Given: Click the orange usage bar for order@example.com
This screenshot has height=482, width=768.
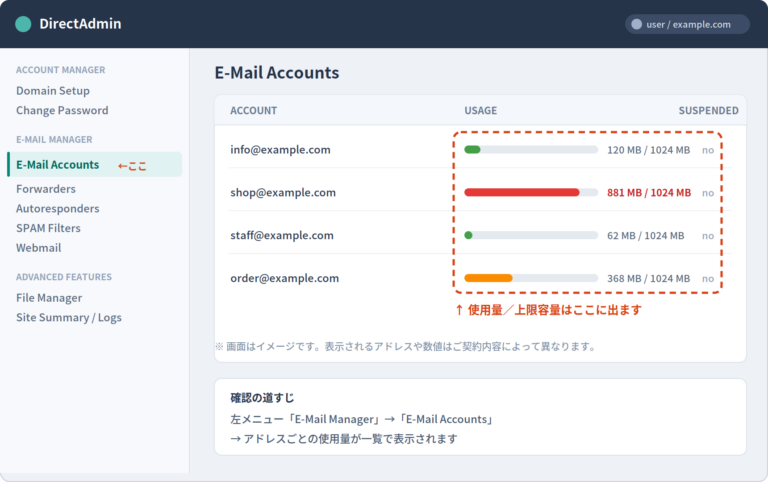Looking at the screenshot, I should tap(531, 278).
